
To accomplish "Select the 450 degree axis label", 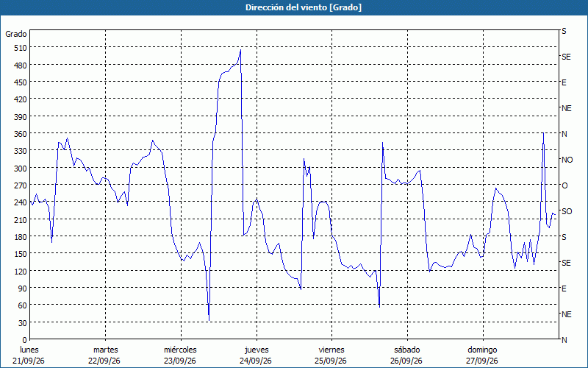I will [21, 82].
